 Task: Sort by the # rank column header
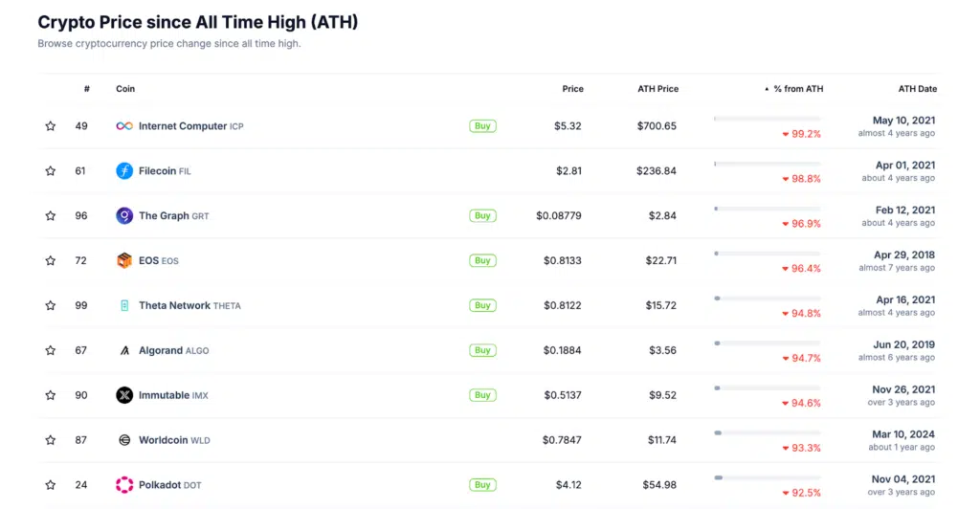point(87,89)
